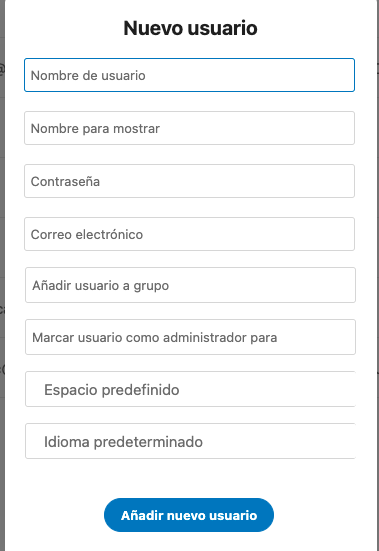Click the Correo electrónico field

pos(189,234)
